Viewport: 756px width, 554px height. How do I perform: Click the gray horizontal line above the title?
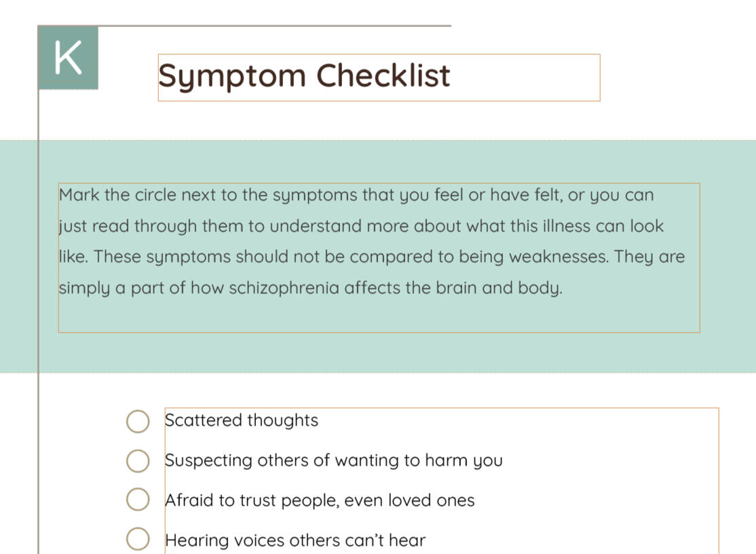tap(271, 26)
